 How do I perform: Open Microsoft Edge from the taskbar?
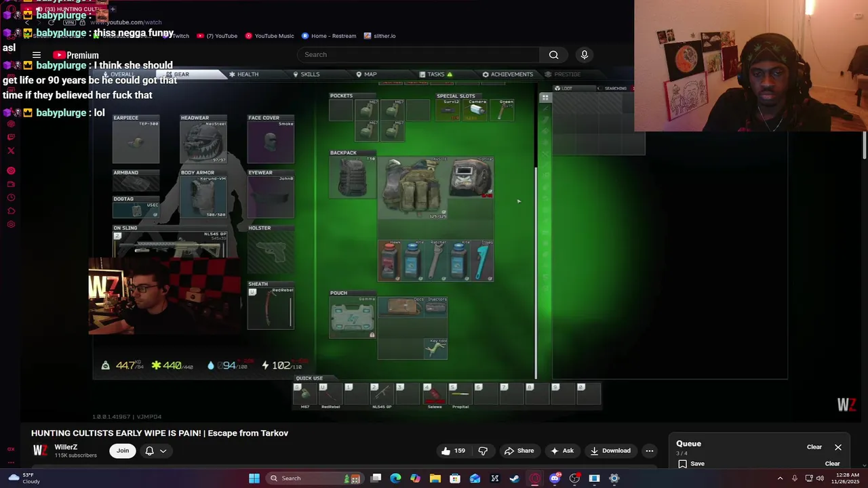coord(395,479)
